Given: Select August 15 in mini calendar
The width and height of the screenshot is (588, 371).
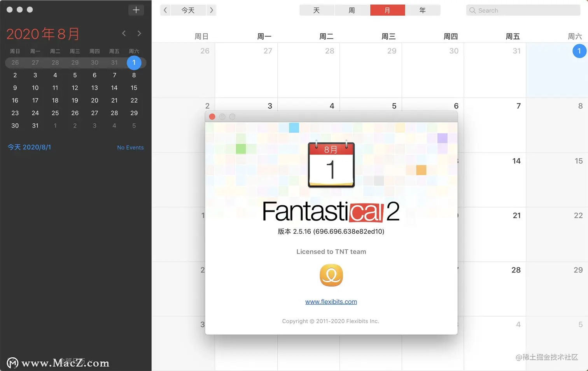Looking at the screenshot, I should point(134,88).
